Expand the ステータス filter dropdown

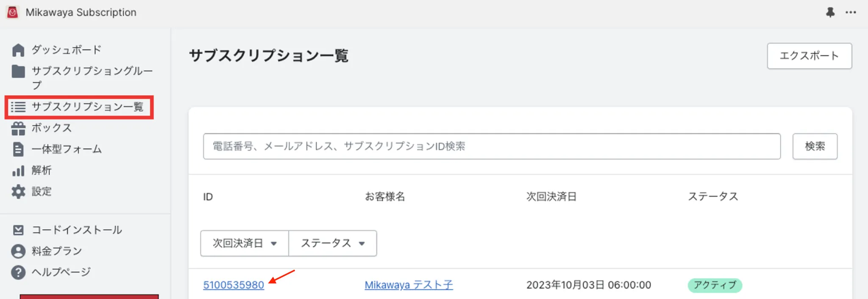coord(333,243)
